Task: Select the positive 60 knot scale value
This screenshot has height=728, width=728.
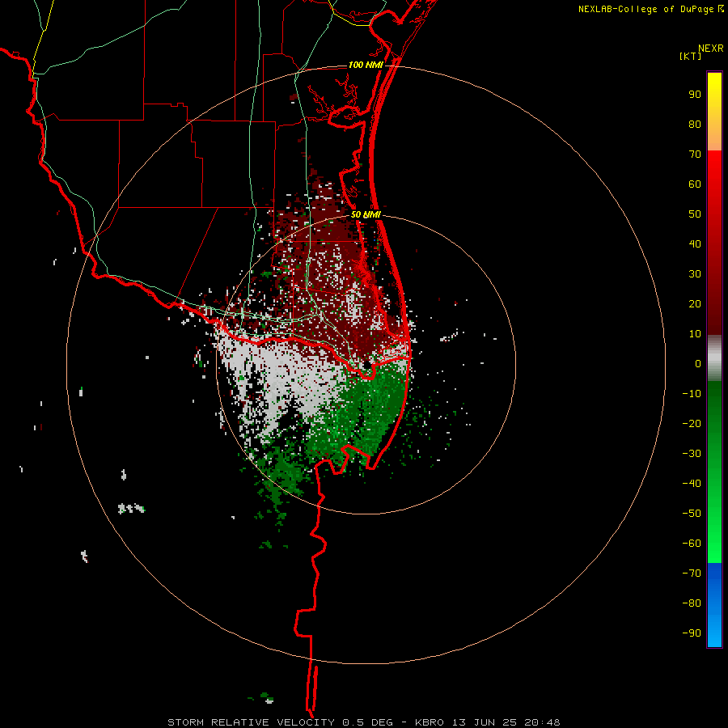Action: click(x=695, y=184)
